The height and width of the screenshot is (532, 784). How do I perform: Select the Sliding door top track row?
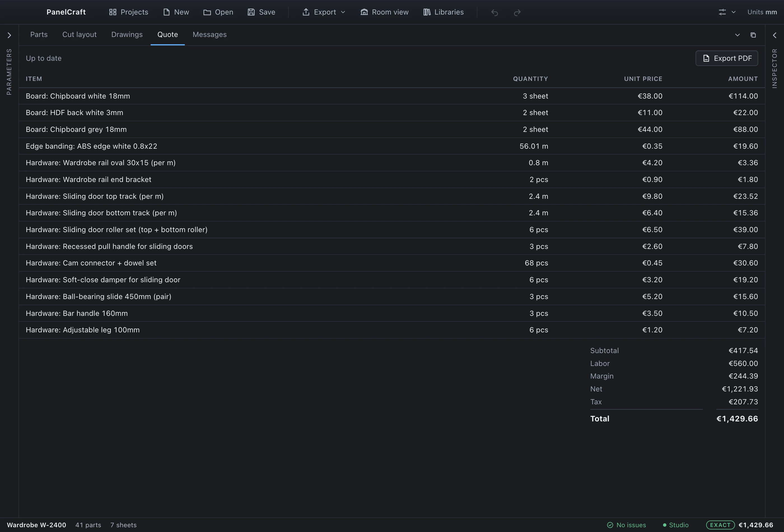pos(392,196)
